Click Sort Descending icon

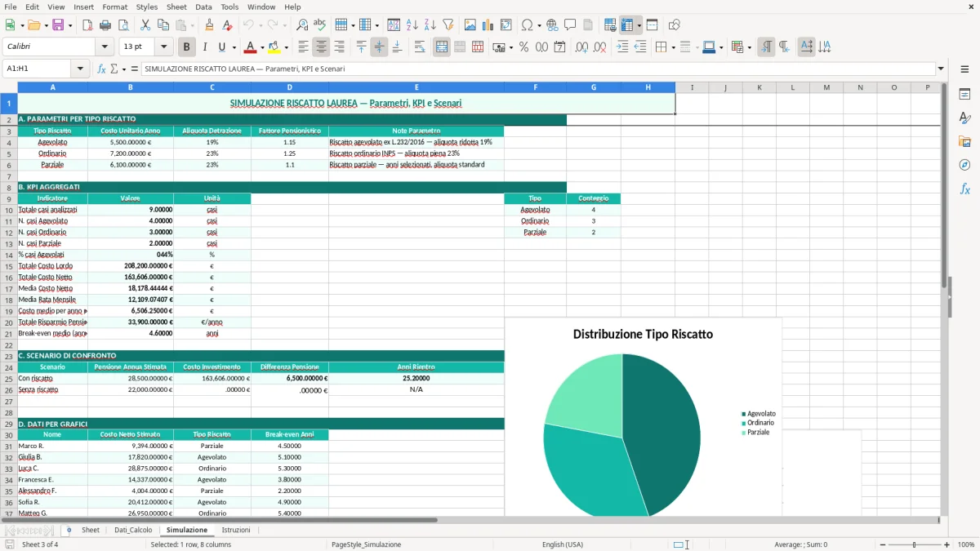click(x=430, y=25)
